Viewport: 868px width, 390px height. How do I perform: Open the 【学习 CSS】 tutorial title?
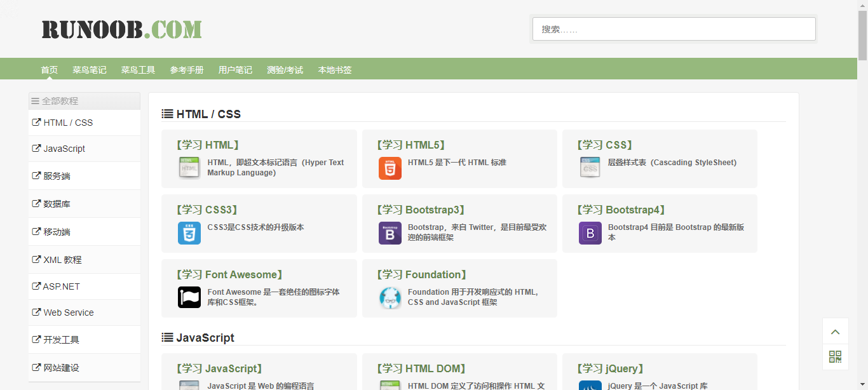point(605,145)
